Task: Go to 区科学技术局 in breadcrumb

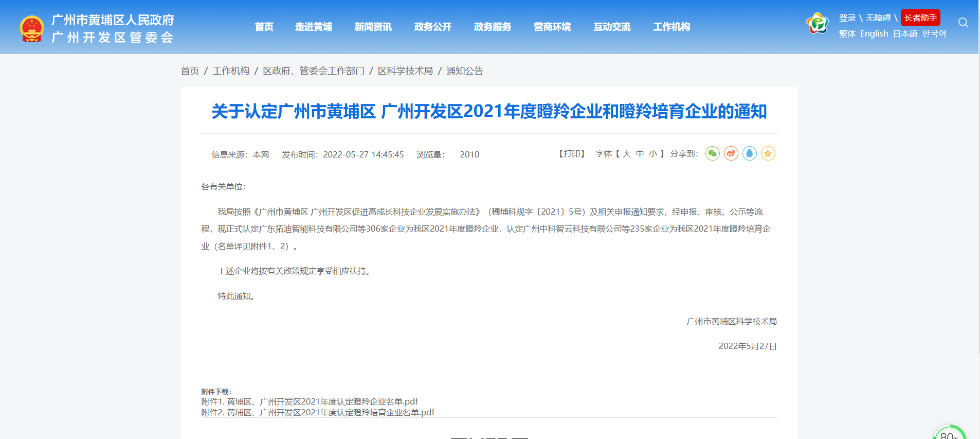Action: pos(405,71)
